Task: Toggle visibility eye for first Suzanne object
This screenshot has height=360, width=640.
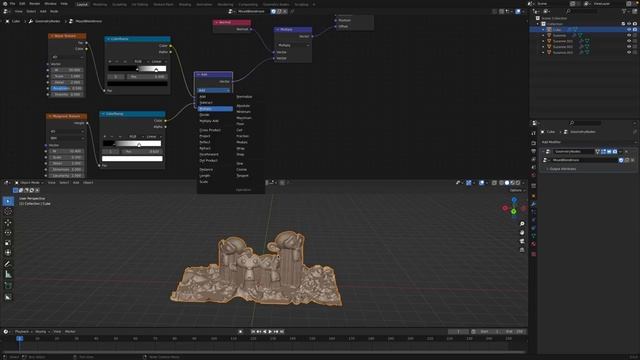Action: tap(629, 36)
